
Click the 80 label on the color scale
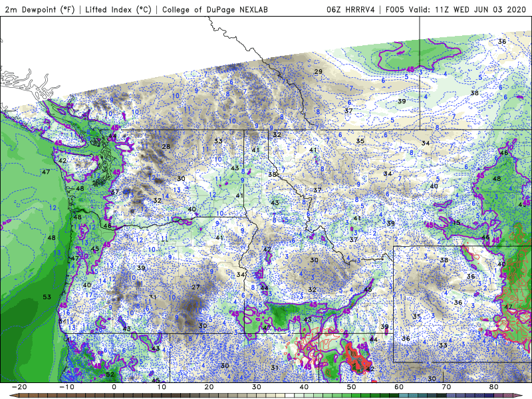coord(494,387)
